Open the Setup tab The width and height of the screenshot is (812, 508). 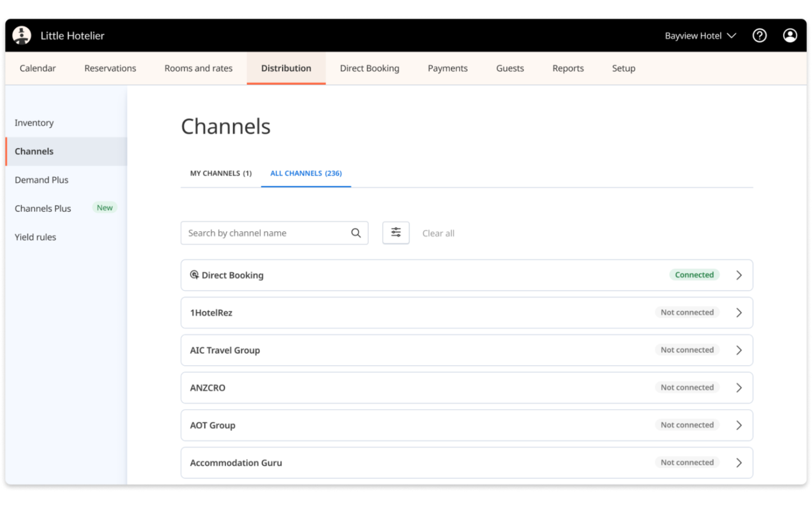point(624,68)
